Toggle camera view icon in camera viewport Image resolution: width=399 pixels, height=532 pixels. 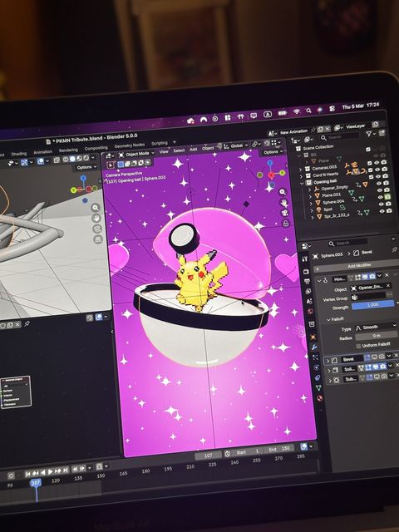point(284,213)
